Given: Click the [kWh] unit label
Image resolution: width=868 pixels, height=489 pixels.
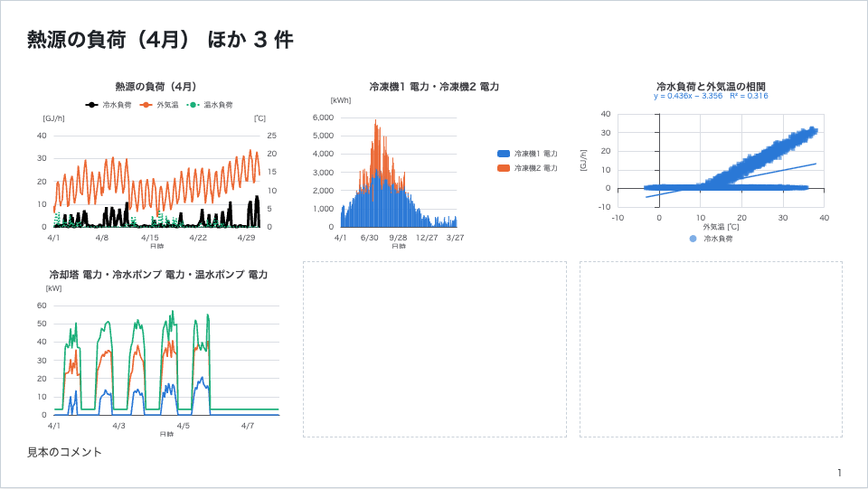Looking at the screenshot, I should (x=341, y=100).
